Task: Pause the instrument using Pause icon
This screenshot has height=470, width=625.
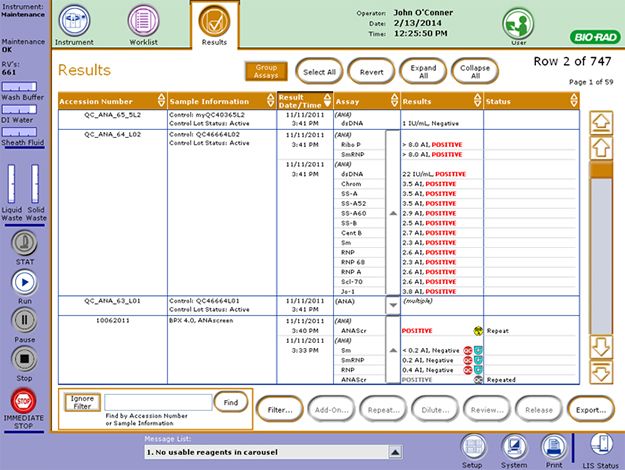Action: [x=22, y=320]
